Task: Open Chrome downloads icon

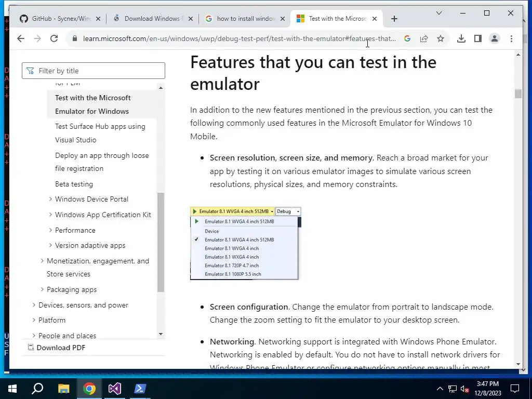Action: 461,38
